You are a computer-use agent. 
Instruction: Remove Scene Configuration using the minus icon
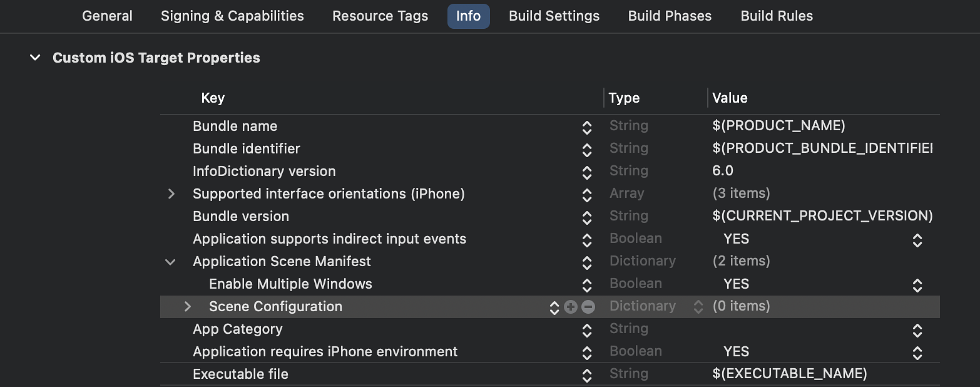pyautogui.click(x=586, y=306)
